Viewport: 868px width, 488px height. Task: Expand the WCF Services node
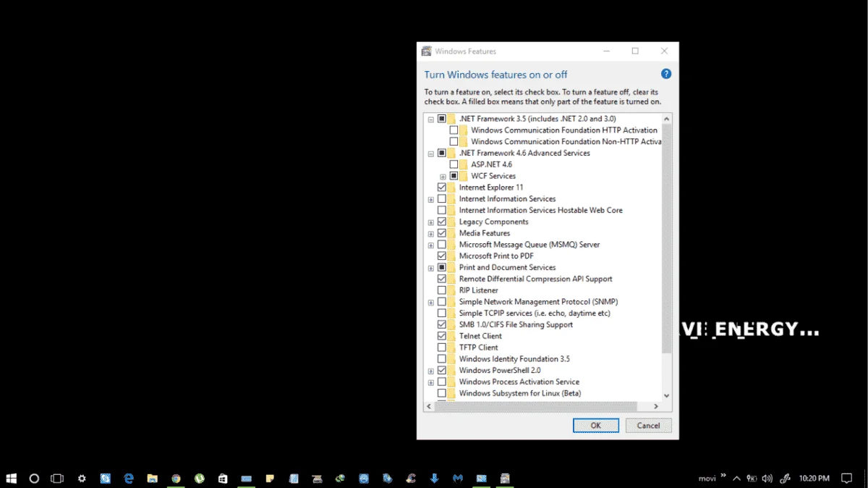[x=443, y=176]
